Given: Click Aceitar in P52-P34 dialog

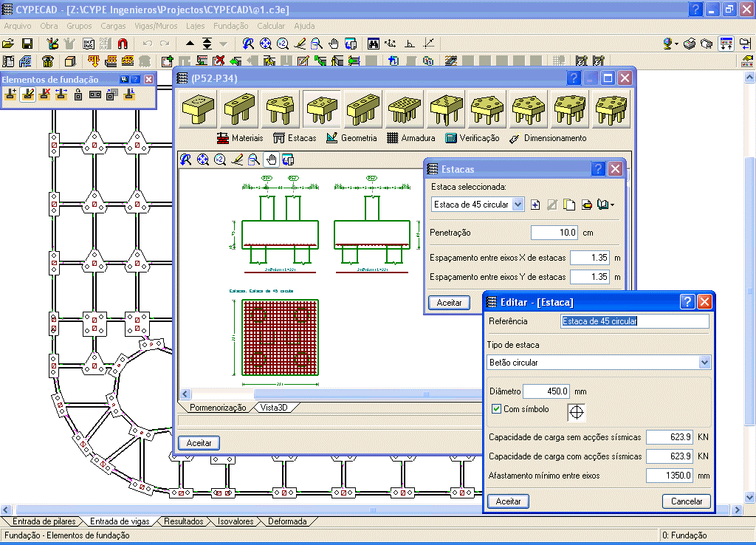Looking at the screenshot, I should click(x=199, y=443).
